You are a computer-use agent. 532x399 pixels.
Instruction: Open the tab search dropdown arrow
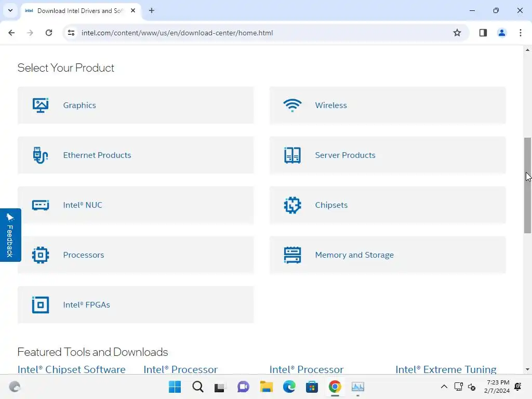10,10
